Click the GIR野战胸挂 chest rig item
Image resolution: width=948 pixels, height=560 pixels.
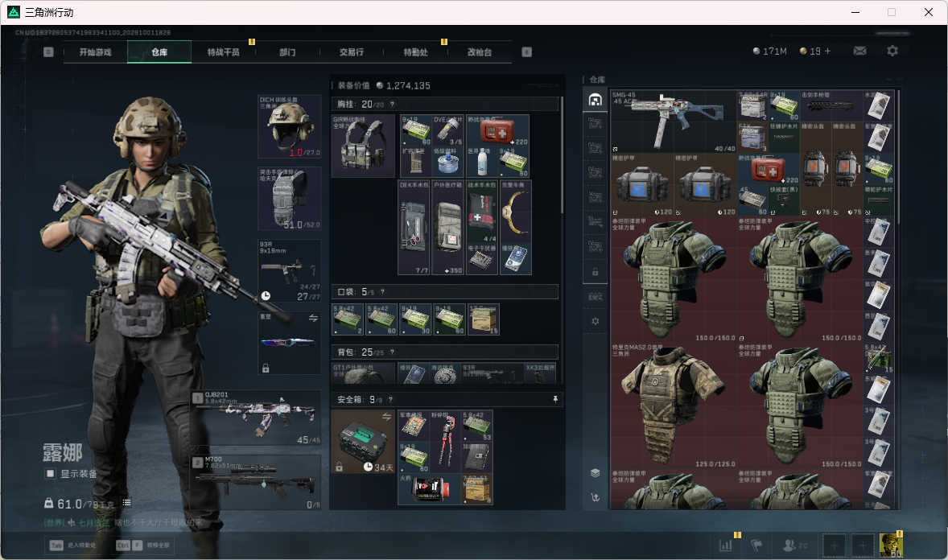click(363, 146)
